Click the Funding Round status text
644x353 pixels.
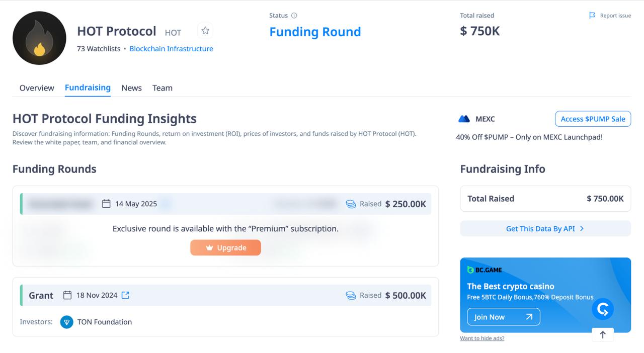coord(315,32)
